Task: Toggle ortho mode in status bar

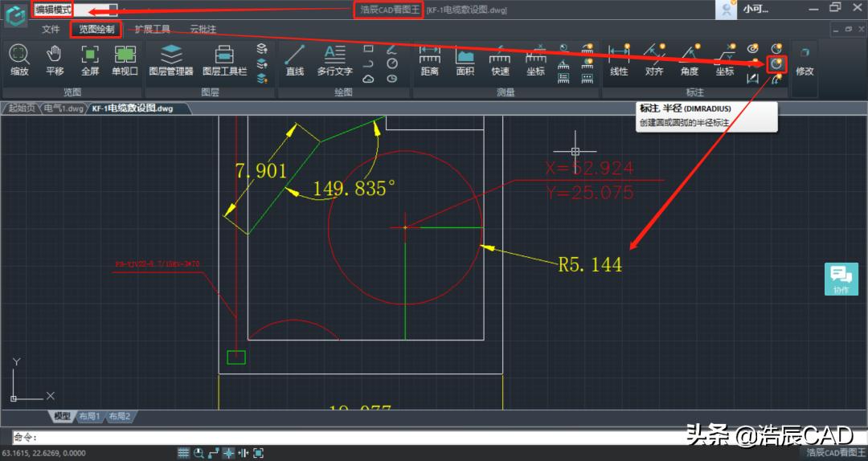Action: tap(214, 453)
